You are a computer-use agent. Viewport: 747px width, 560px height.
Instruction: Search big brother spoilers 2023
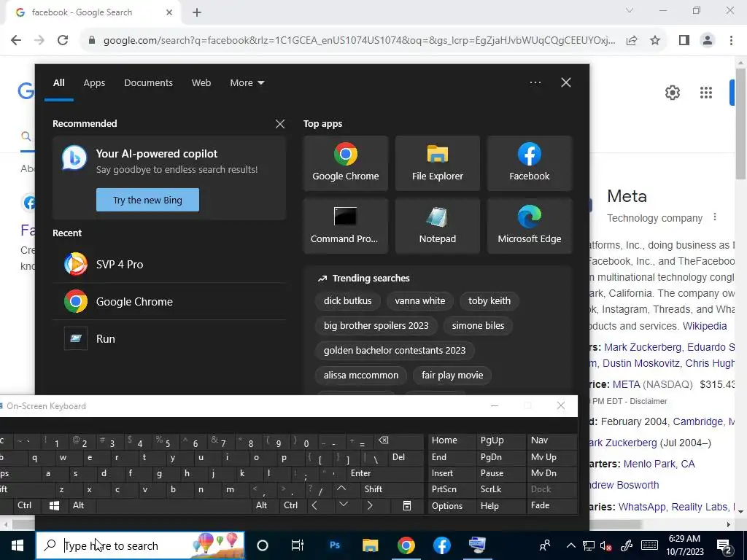(376, 326)
